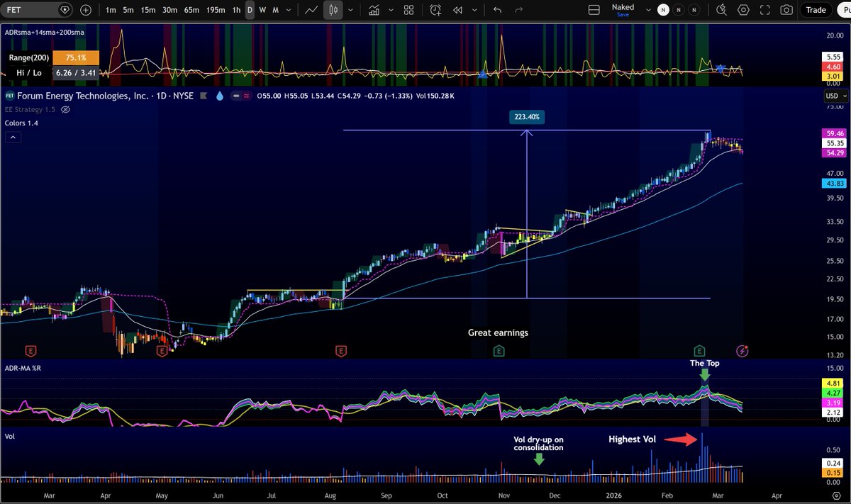The image size is (851, 504).
Task: Click the add symbol plus icon
Action: [86, 10]
